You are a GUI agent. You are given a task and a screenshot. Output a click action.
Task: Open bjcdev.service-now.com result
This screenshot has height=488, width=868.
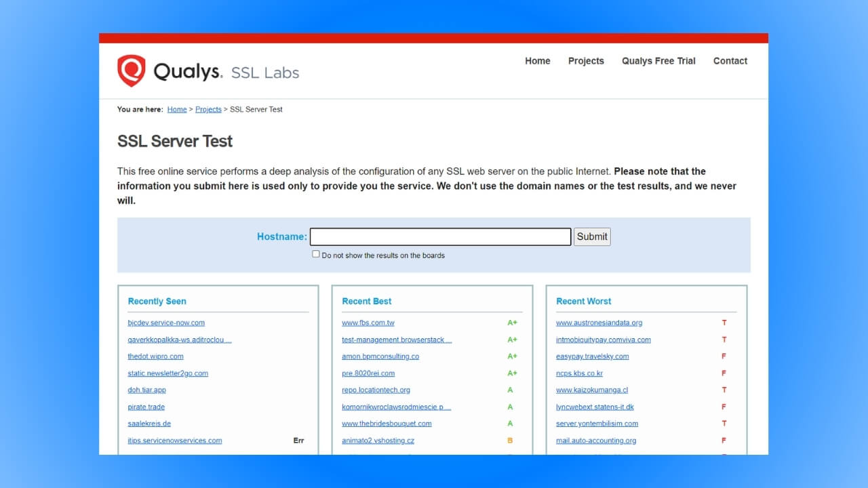(x=166, y=323)
